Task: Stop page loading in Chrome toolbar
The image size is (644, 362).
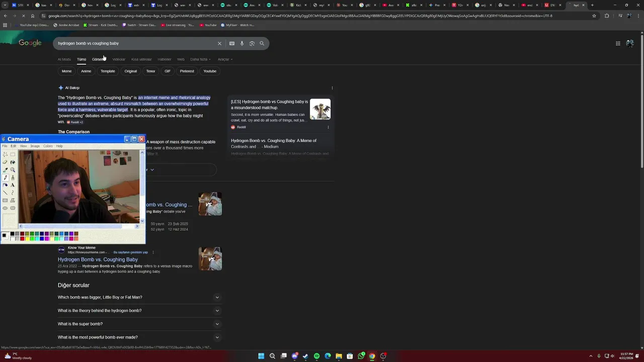Action: [x=24, y=16]
